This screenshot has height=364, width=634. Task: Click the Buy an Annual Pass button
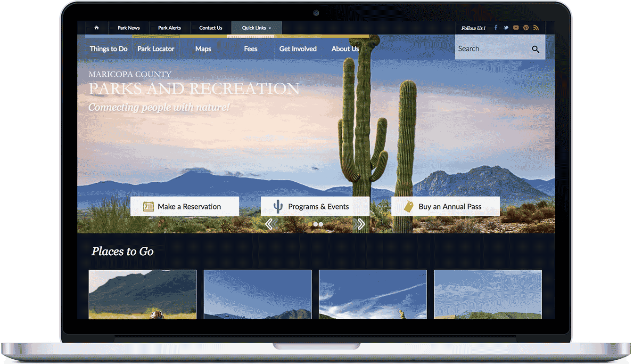(445, 206)
